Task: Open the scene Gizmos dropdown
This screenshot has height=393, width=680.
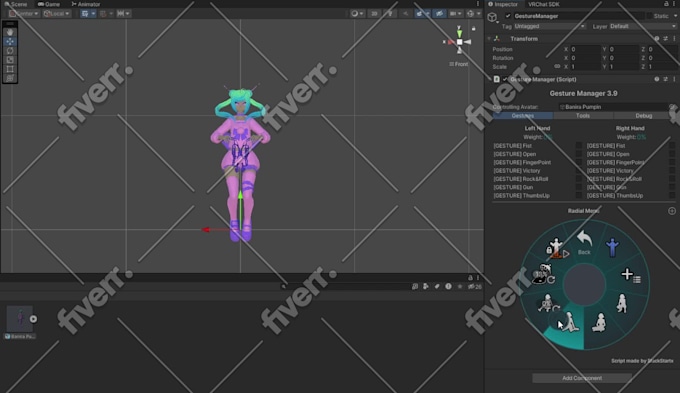Action: tap(473, 13)
